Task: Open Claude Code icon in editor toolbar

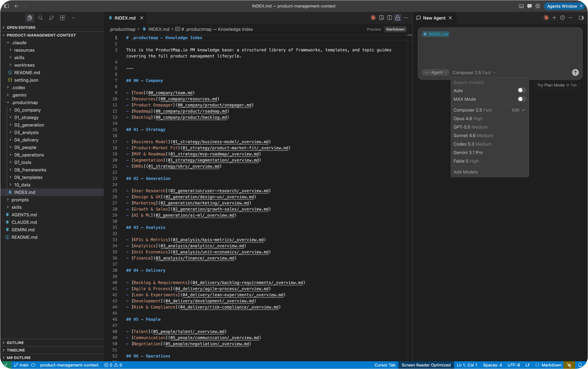Action: pyautogui.click(x=373, y=18)
